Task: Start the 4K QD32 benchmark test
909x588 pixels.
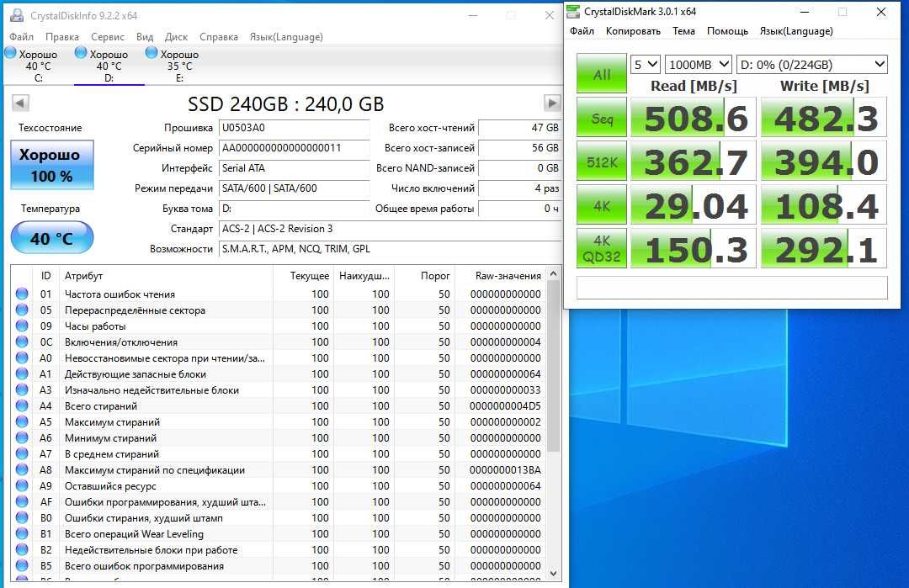Action: (601, 249)
